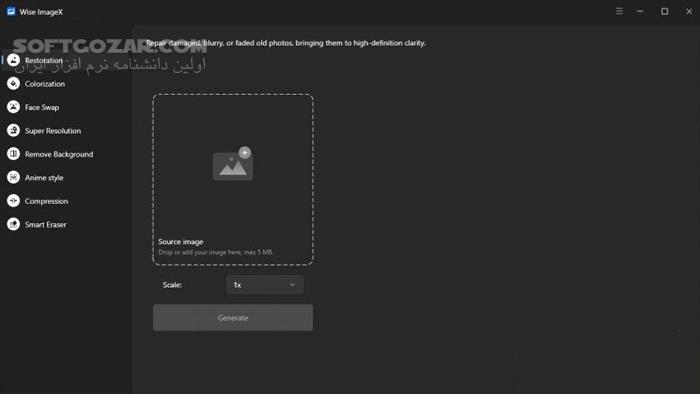Viewport: 700px width, 394px height.
Task: Close the Wise ImageX window
Action: (x=689, y=11)
